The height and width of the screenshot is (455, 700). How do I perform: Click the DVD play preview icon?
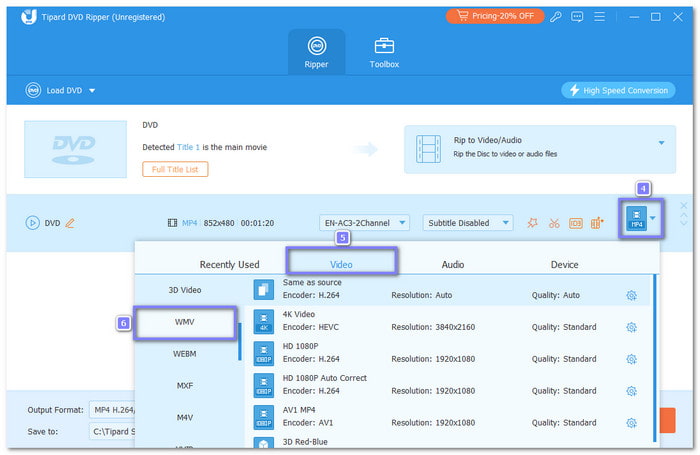pyautogui.click(x=33, y=223)
